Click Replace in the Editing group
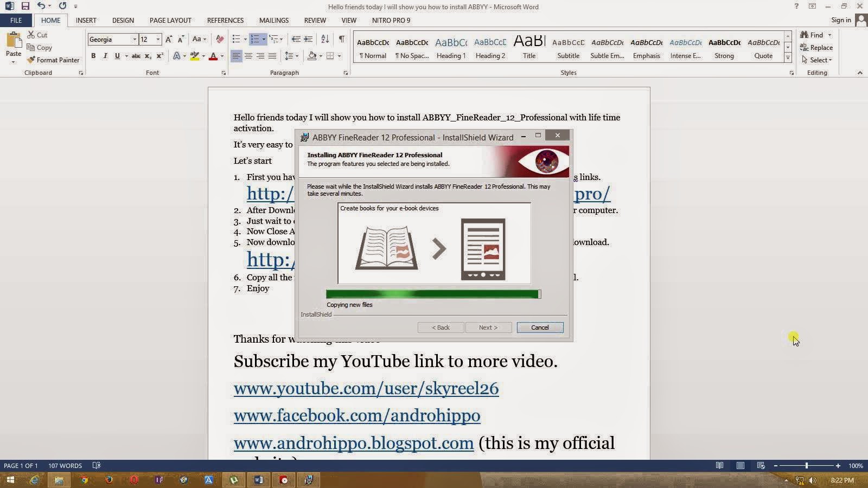Image resolution: width=868 pixels, height=488 pixels. (816, 47)
